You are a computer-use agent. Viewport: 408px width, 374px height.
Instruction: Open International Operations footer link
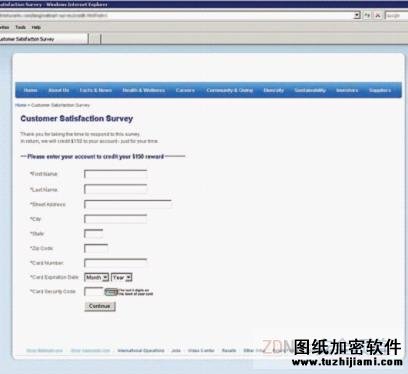pyautogui.click(x=141, y=350)
